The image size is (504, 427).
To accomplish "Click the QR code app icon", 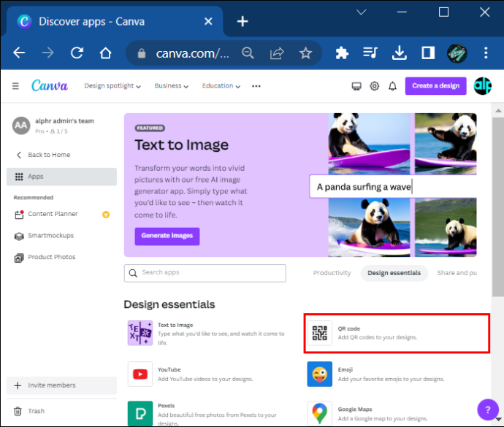I will pyautogui.click(x=319, y=333).
